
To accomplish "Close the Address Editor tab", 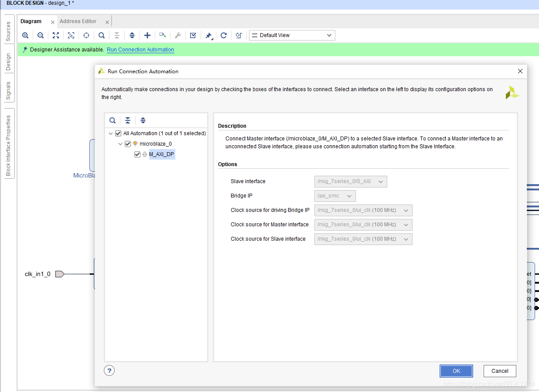I will tap(107, 22).
